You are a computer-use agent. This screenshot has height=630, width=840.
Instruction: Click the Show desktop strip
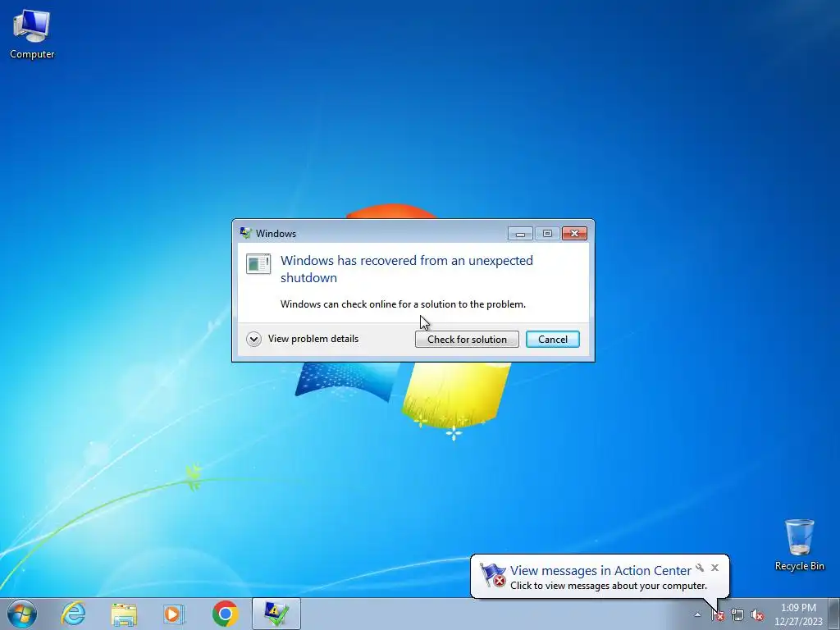point(834,614)
